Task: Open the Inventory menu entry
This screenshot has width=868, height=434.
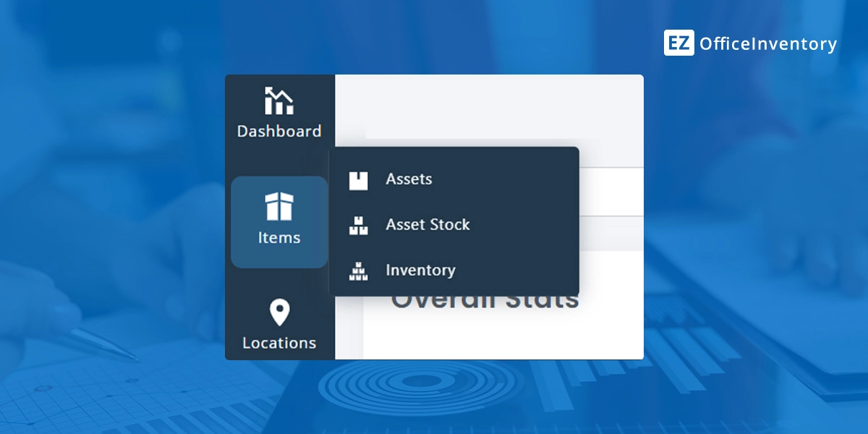Action: tap(420, 270)
